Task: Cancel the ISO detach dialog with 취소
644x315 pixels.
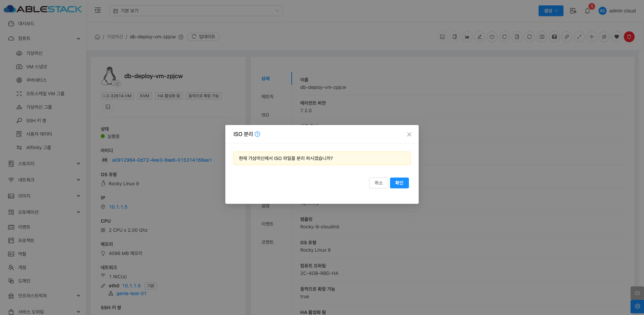Action: coord(379,183)
